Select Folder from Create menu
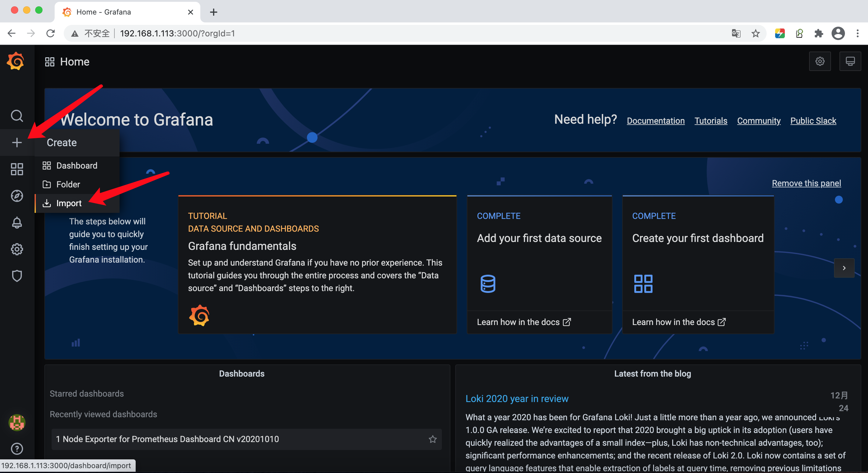Screen dimensions: 868x473 click(77, 184)
